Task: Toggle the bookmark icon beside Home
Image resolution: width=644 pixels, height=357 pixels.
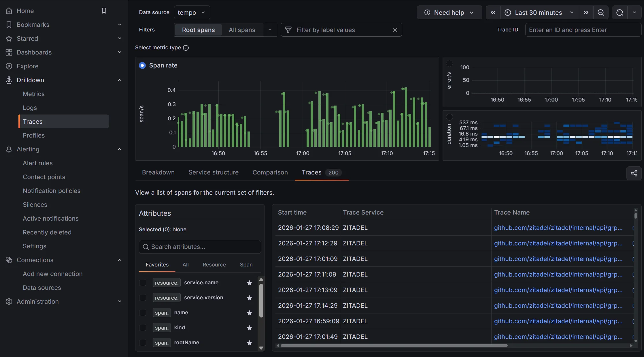Action: 104,11
